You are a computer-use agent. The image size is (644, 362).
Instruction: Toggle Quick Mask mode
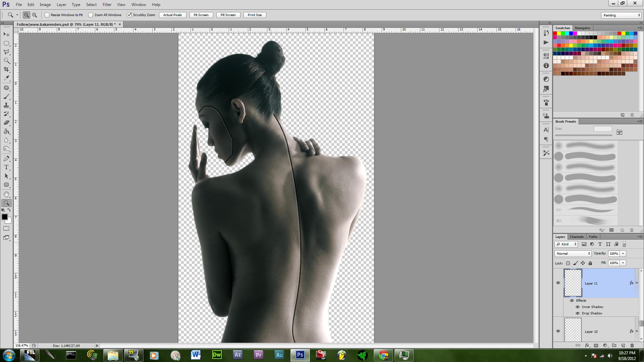point(6,229)
